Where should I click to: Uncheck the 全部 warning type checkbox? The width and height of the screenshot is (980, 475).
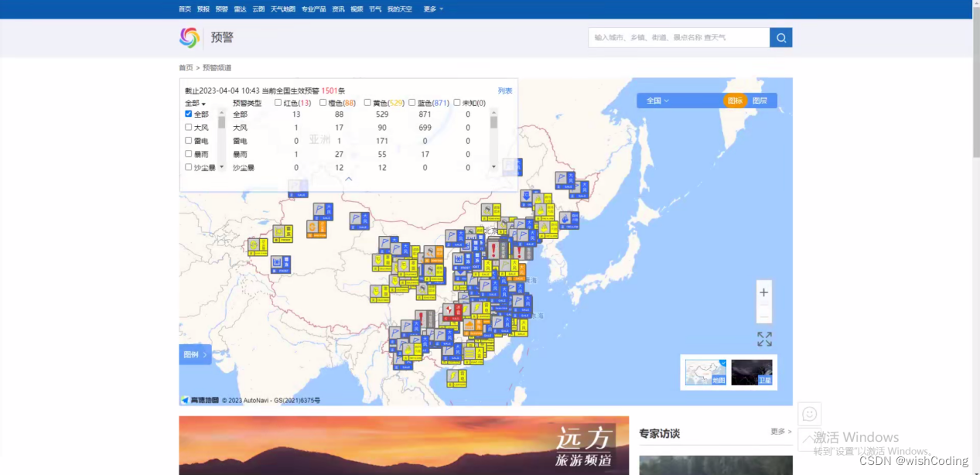[x=188, y=114]
